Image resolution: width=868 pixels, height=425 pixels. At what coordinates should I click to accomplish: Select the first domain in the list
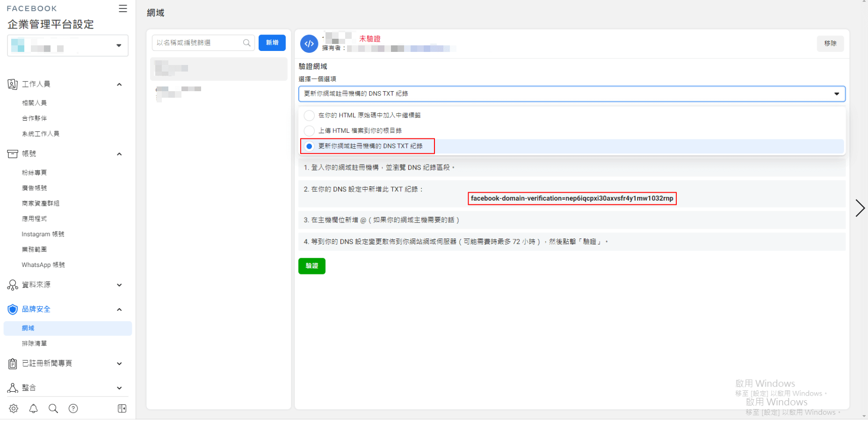(x=218, y=69)
